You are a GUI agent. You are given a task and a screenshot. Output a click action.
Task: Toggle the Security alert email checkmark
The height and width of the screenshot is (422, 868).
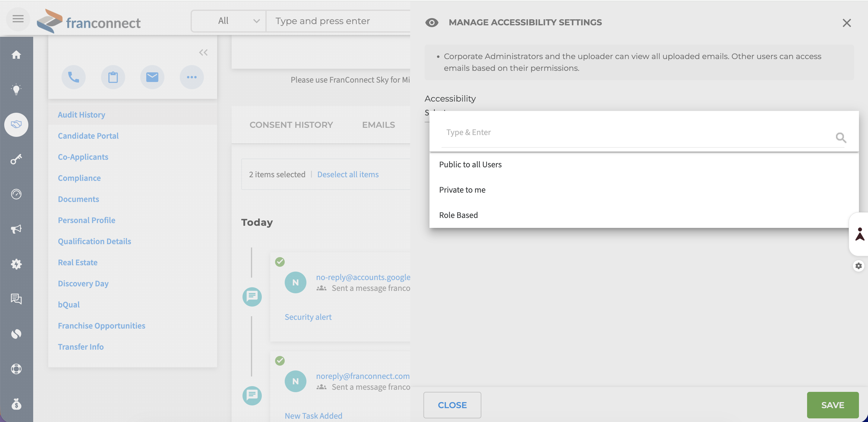(x=280, y=262)
